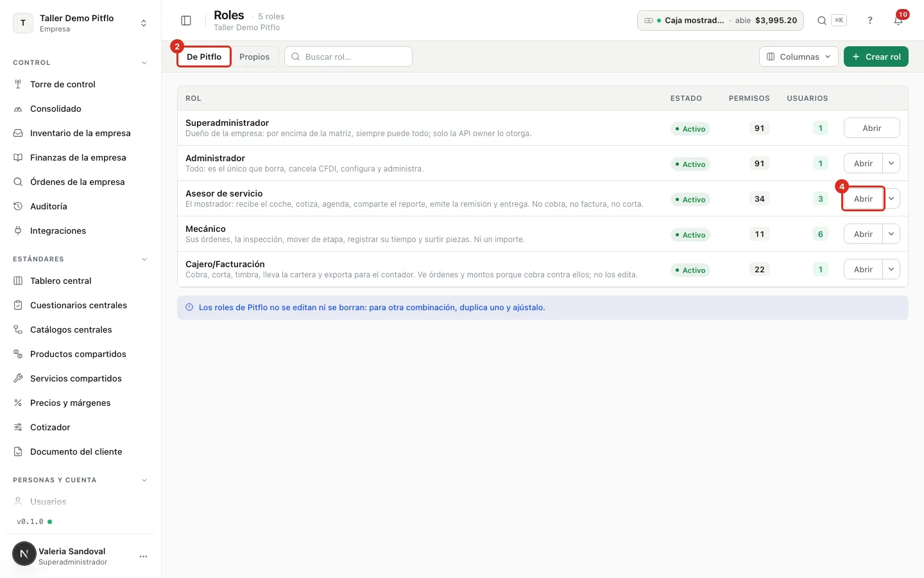
Task: Open the Mecánico role
Action: (863, 234)
